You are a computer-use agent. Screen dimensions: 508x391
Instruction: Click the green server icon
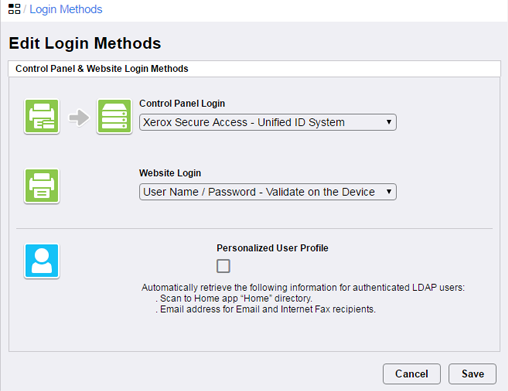click(x=114, y=117)
